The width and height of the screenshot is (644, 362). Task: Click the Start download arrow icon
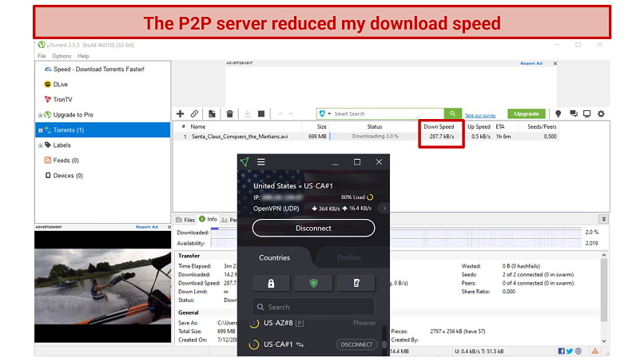pyautogui.click(x=247, y=113)
